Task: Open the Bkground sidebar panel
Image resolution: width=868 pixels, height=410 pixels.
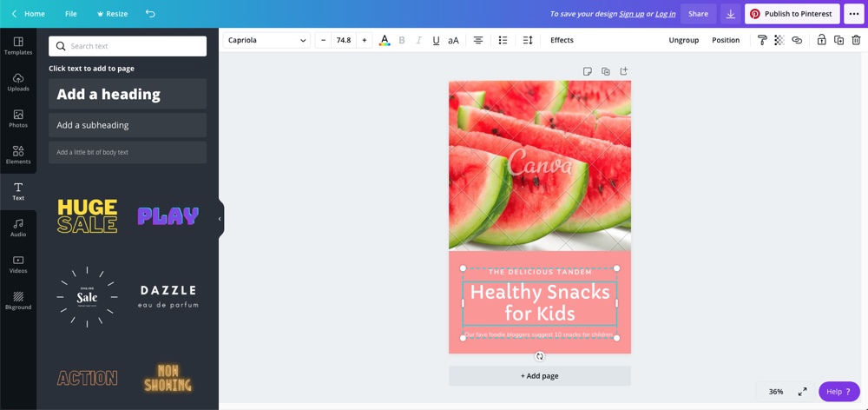Action: point(18,301)
